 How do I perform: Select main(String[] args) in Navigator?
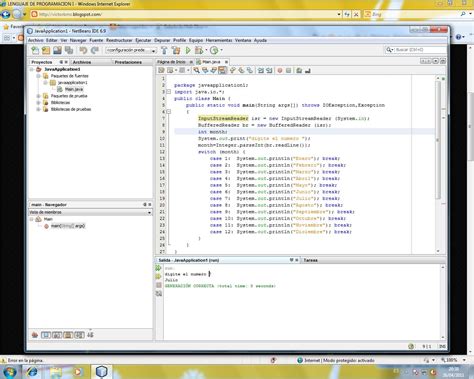[x=68, y=226]
